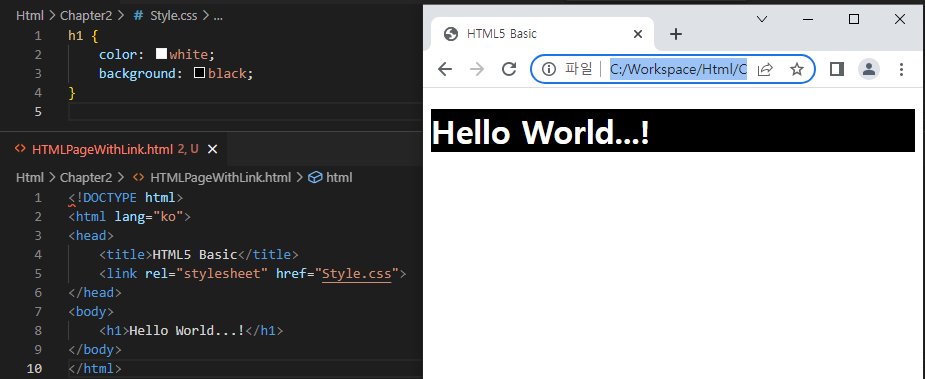Viewport: 925px width, 379px height.
Task: Click Html in lower editor breadcrumb
Action: 30,177
